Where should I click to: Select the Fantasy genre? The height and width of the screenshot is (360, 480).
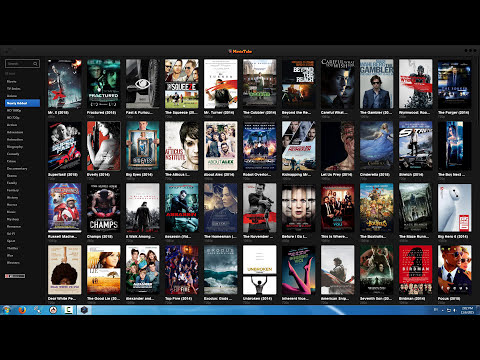[13, 190]
